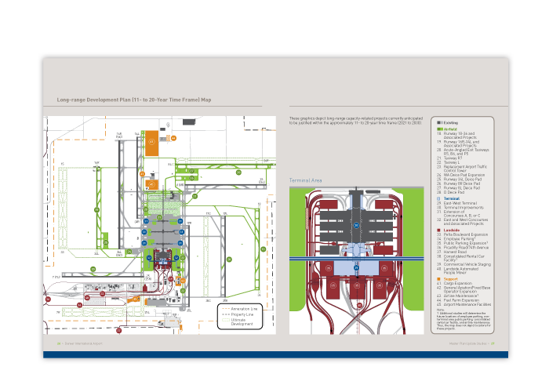This screenshot has width=549, height=392.
Task: Click legend entry 'Taxiway L'
Action: 451,162
